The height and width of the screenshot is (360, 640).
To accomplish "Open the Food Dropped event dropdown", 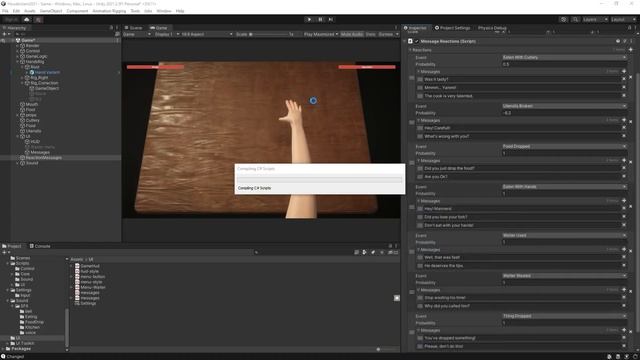I will tap(564, 146).
